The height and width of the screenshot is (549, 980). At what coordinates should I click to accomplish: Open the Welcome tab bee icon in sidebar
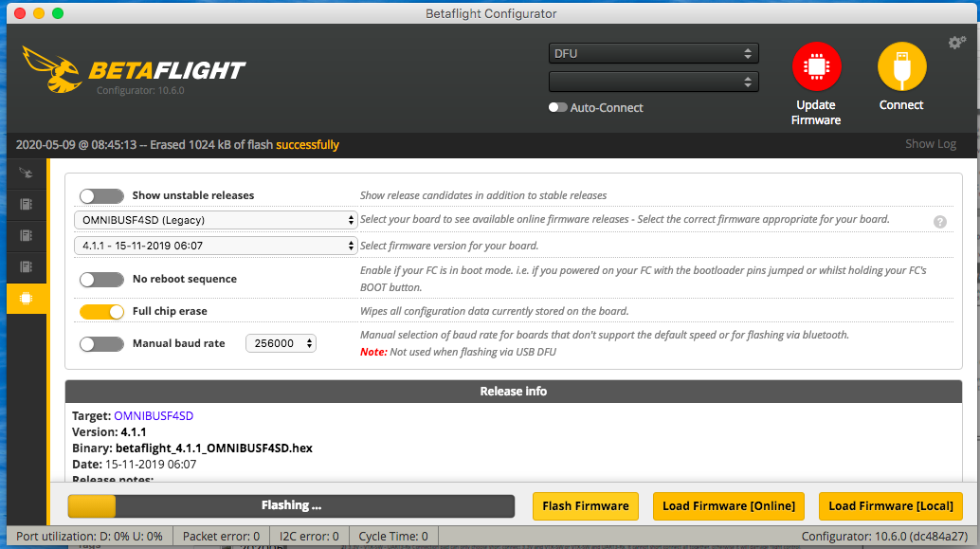[27, 174]
